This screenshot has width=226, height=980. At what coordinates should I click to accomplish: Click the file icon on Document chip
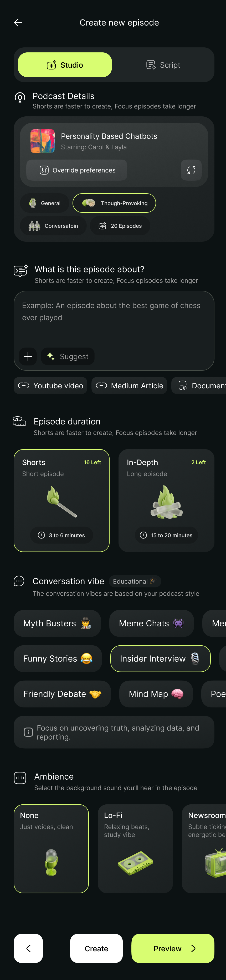(183, 385)
